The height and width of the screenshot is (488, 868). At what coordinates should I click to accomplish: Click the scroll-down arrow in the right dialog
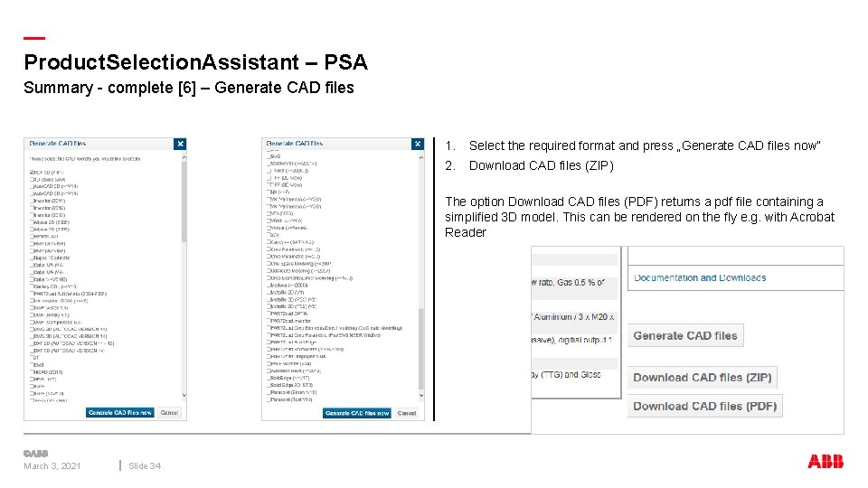420,393
